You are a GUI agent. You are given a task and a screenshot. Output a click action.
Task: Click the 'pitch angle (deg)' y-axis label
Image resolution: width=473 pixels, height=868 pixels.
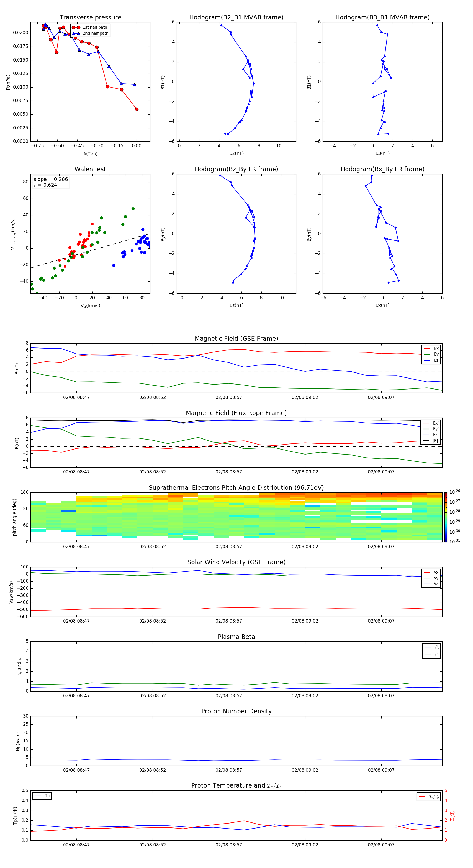pos(14,517)
